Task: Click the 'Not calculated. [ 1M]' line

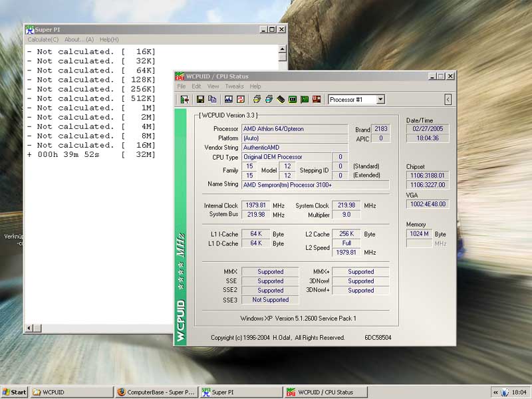Action: (x=91, y=108)
